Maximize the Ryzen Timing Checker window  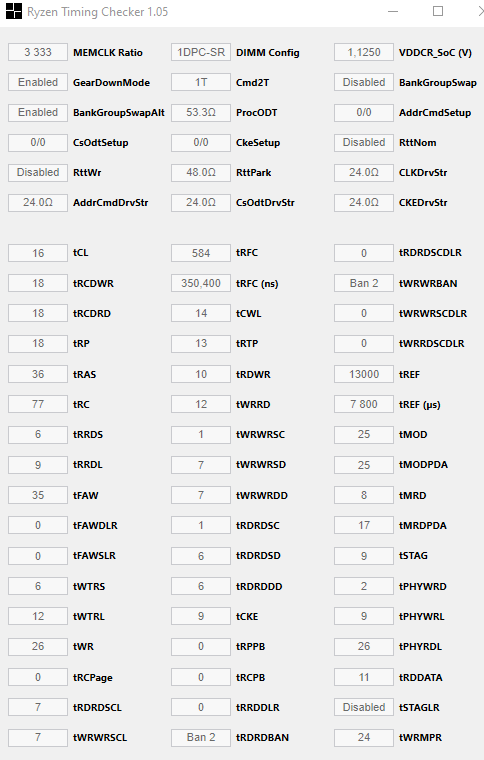(x=438, y=11)
